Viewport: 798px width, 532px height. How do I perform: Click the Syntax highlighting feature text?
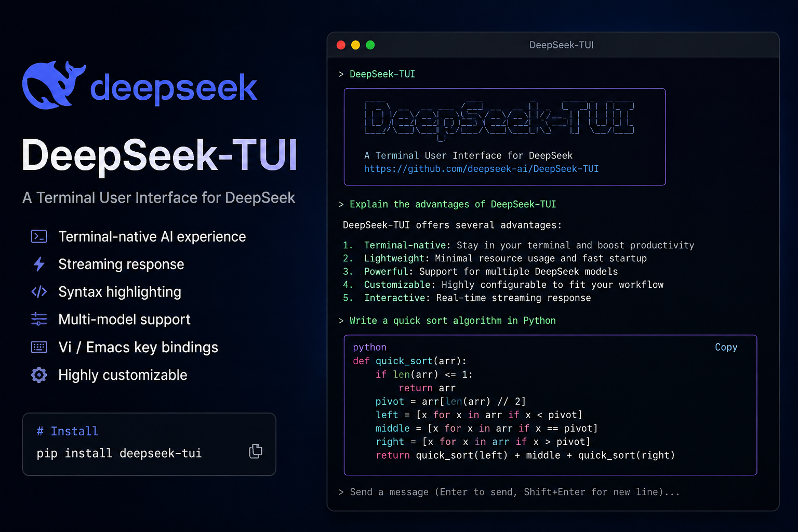120,292
